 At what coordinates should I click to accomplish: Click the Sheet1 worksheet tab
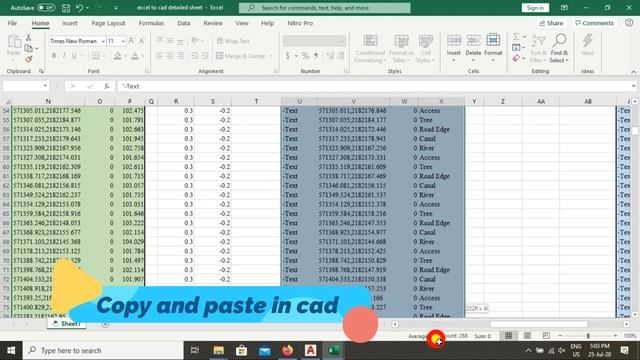click(66, 324)
